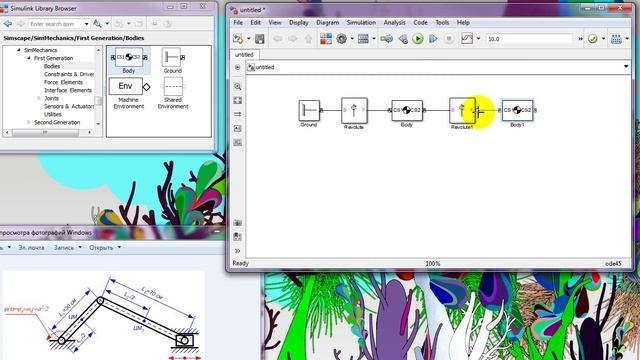Select the Revolute block on the canvas

[354, 111]
